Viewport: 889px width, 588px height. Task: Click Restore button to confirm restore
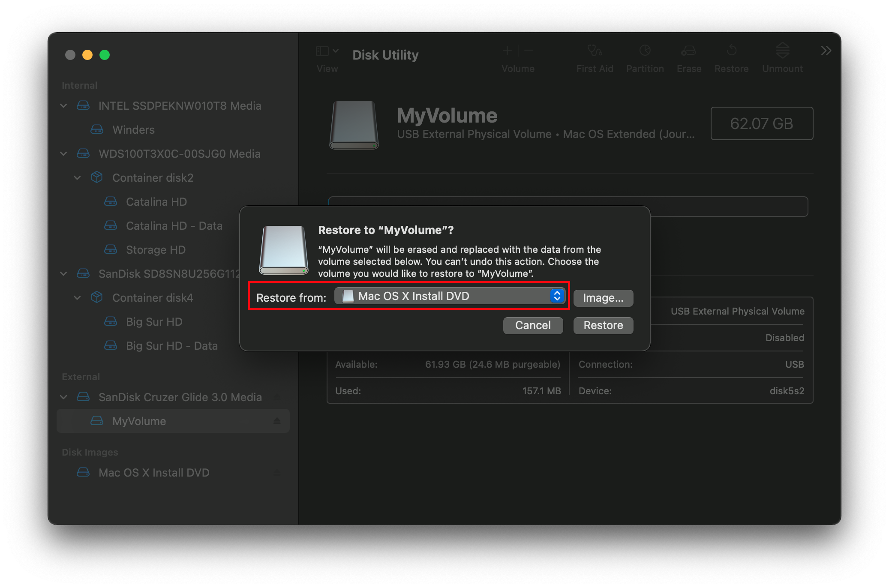[603, 325]
